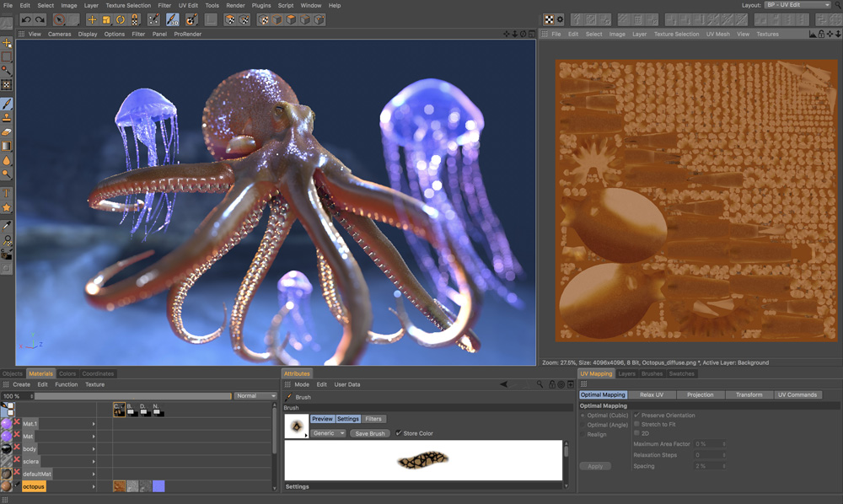Click the back arrow in Attributes panel
Viewport: 843px width, 504px height.
click(504, 384)
